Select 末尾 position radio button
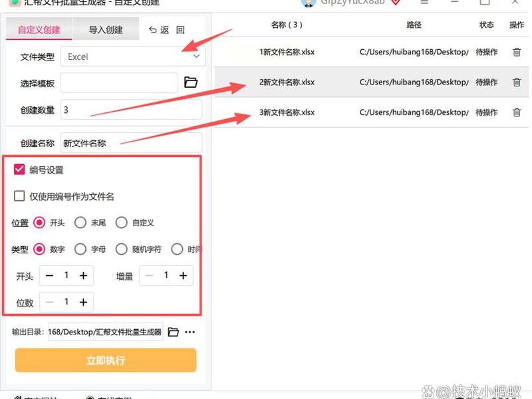This screenshot has width=532, height=399. click(80, 223)
